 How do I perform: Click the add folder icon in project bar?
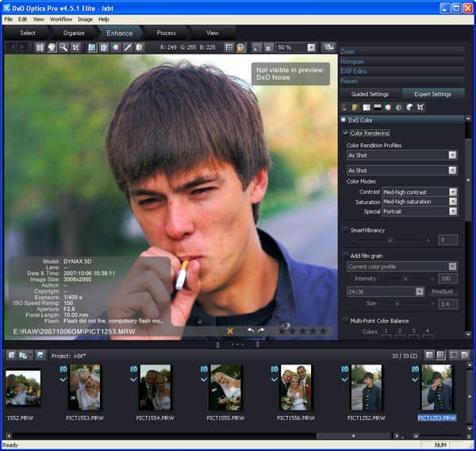click(23, 355)
